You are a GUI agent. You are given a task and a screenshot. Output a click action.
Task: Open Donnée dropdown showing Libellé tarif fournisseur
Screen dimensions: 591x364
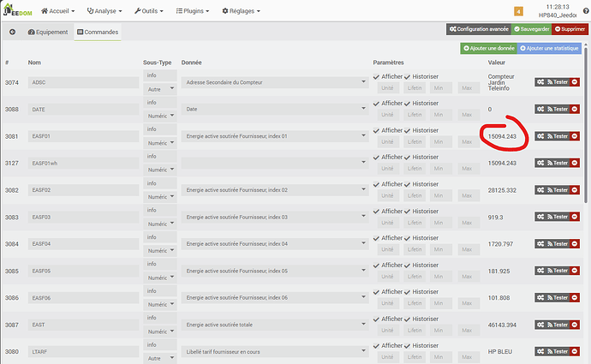coord(274,351)
